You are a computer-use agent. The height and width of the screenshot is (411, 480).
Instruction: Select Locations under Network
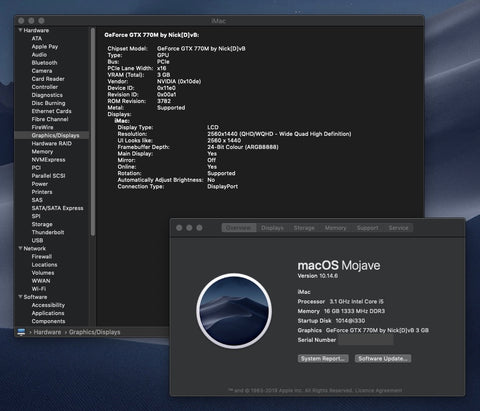point(44,265)
